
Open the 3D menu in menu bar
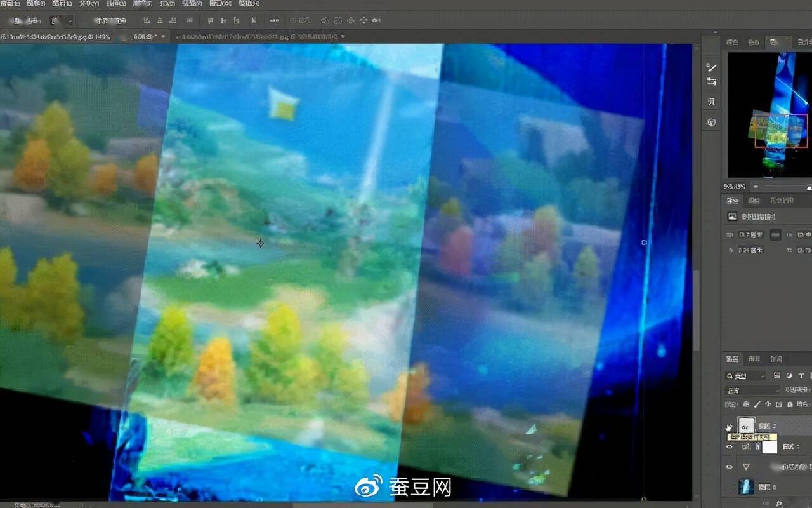(x=167, y=3)
